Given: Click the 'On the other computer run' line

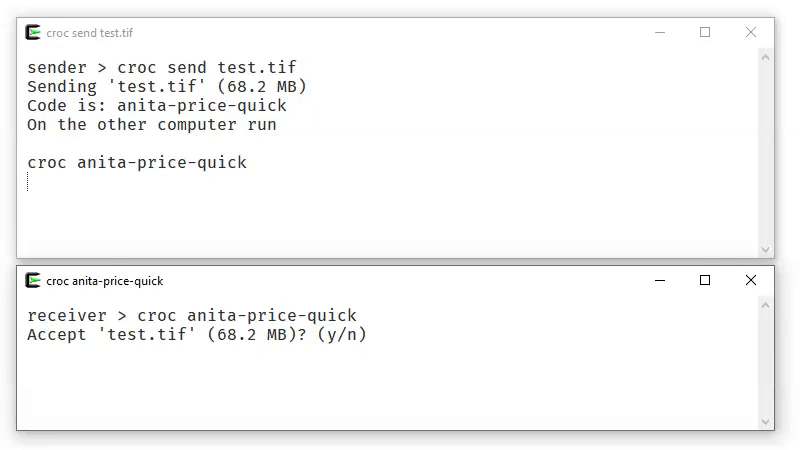Looking at the screenshot, I should coord(152,125).
